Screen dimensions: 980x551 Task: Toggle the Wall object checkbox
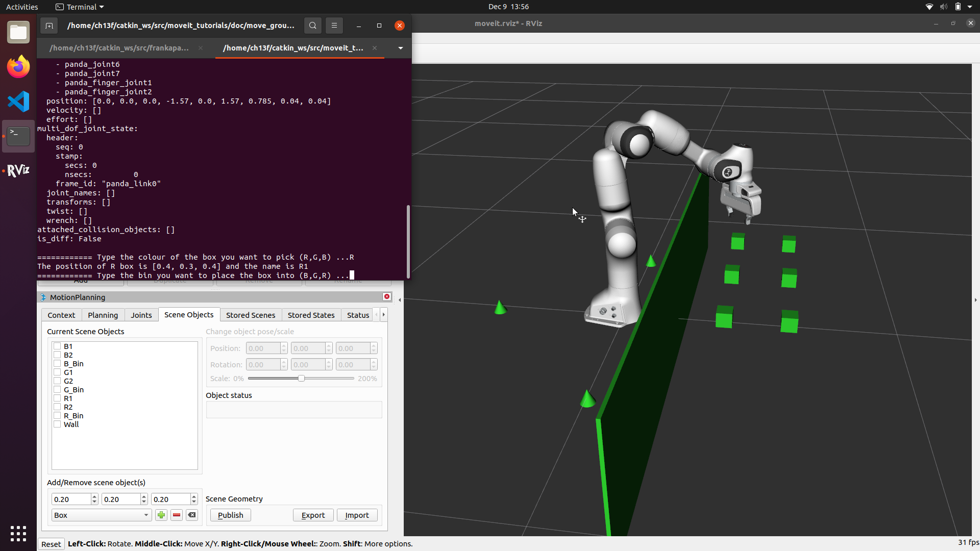click(58, 424)
